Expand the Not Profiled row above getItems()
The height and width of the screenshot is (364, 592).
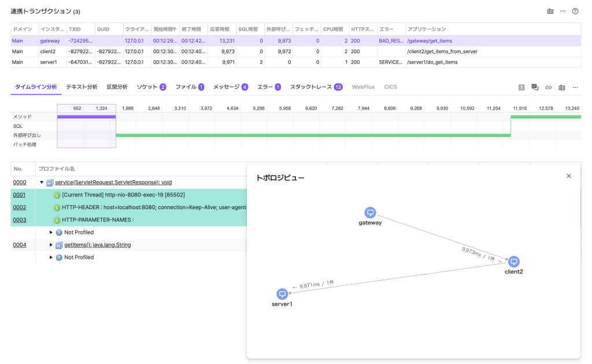(x=51, y=232)
